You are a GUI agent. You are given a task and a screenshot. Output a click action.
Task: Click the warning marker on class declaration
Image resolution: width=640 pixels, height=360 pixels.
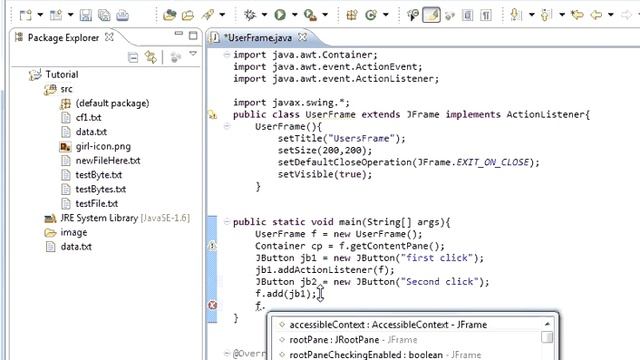point(213,115)
